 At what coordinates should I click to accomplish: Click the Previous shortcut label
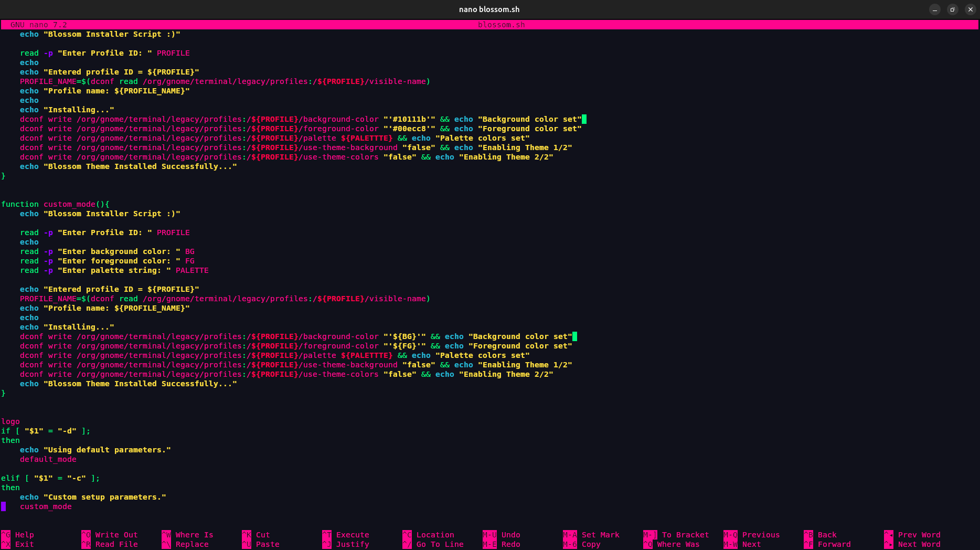[x=761, y=535]
